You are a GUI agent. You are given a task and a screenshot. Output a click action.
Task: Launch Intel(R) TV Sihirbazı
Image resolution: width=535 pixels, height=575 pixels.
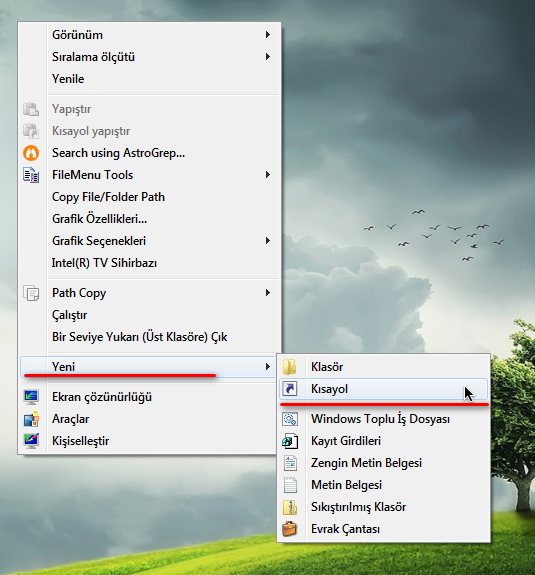150,263
